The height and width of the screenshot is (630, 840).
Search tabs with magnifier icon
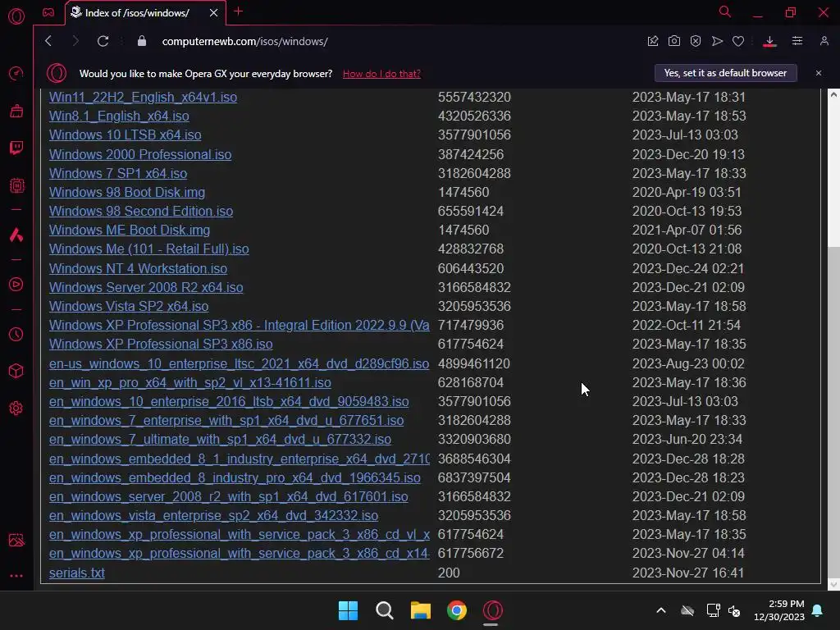[725, 11]
